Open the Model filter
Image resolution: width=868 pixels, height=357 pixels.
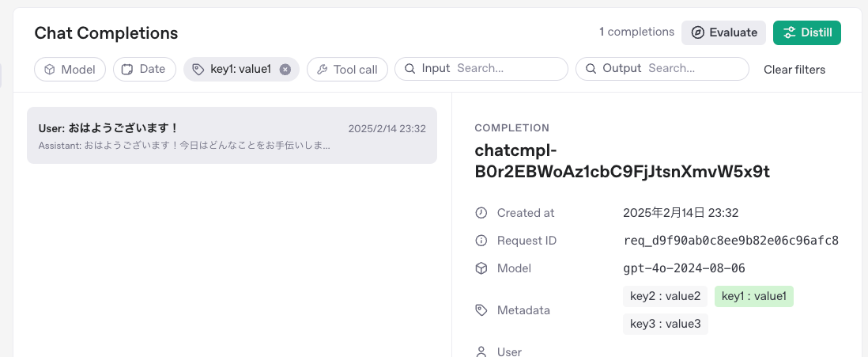pyautogui.click(x=70, y=70)
